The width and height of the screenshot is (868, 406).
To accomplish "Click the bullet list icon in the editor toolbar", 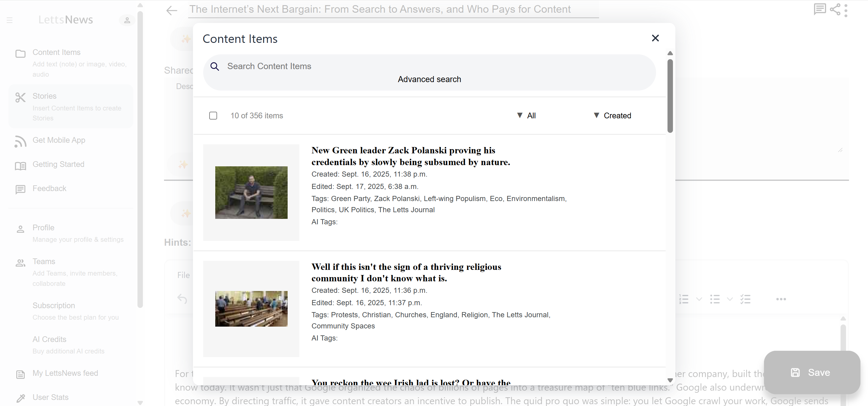I will 715,299.
